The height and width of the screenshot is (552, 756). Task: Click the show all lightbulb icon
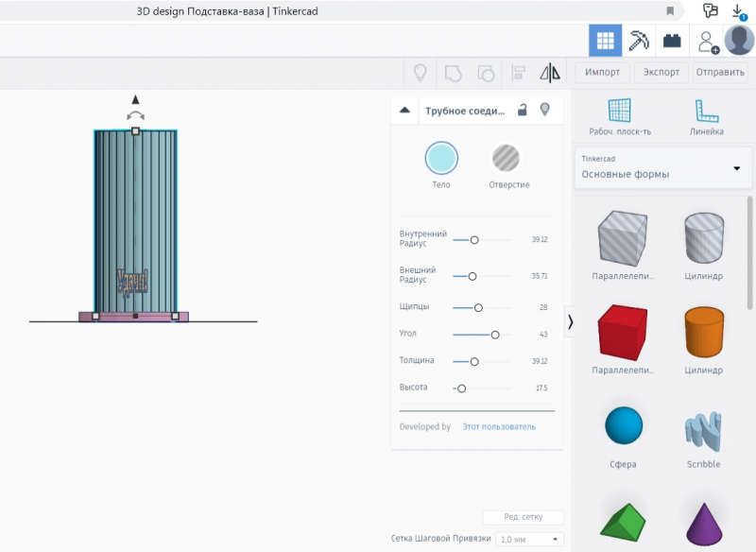(x=421, y=74)
